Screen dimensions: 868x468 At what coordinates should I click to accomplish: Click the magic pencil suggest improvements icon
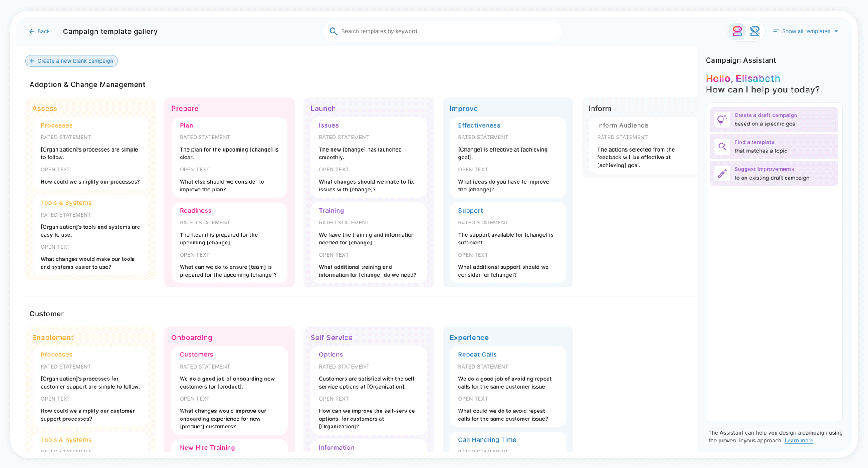[722, 174]
